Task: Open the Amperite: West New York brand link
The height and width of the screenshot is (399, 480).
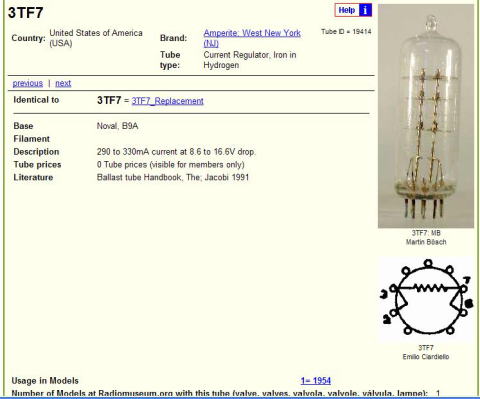Action: (252, 38)
